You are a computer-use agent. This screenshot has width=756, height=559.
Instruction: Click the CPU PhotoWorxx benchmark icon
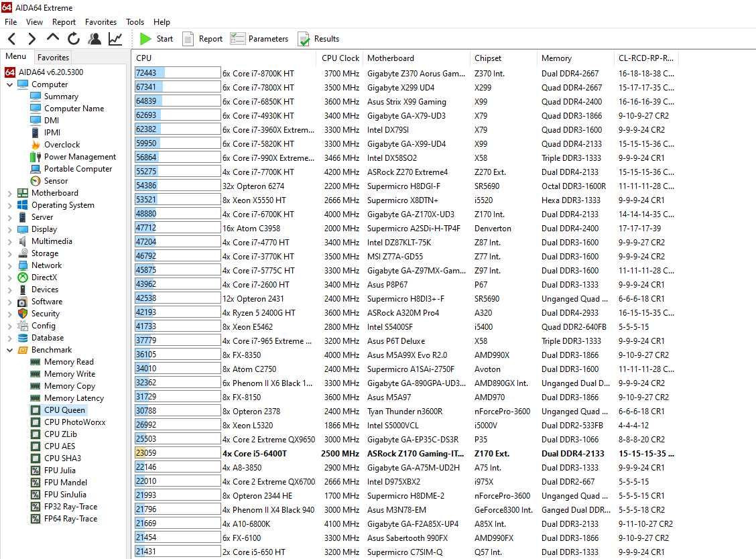[36, 422]
